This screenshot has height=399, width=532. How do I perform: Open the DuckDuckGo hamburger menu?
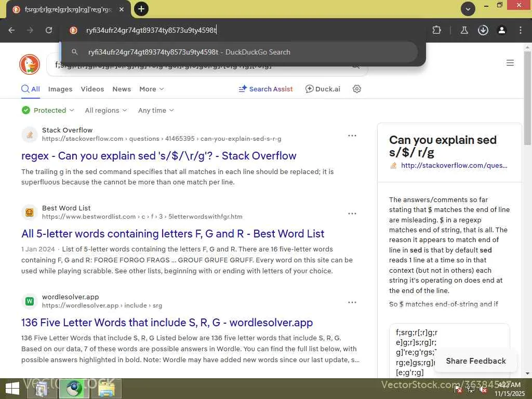click(510, 63)
